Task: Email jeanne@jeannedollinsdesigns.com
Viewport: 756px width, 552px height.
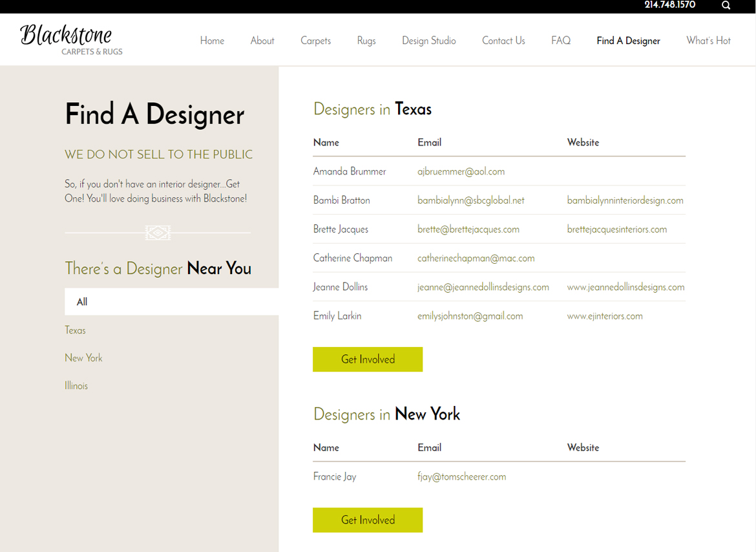Action: [483, 288]
